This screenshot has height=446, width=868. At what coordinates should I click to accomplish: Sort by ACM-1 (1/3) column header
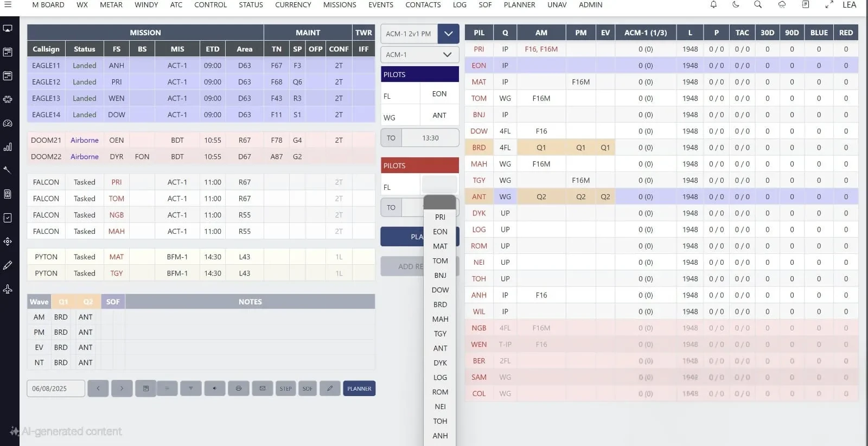point(646,33)
